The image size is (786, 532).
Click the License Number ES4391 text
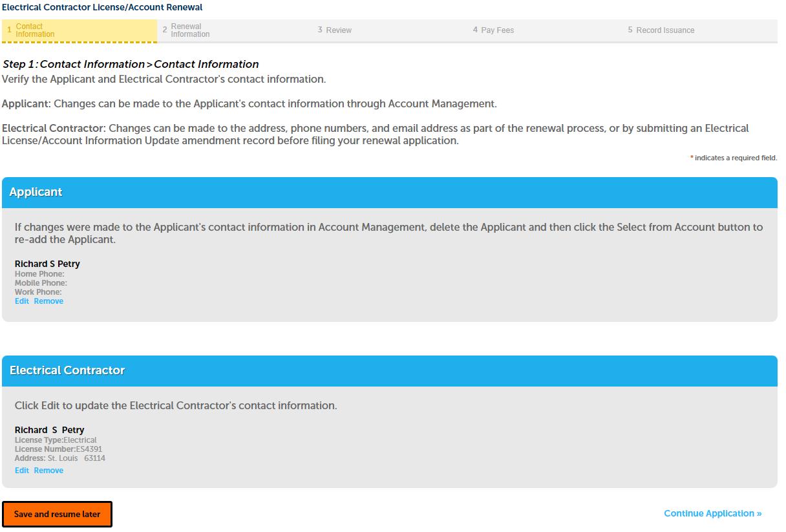pyautogui.click(x=58, y=449)
